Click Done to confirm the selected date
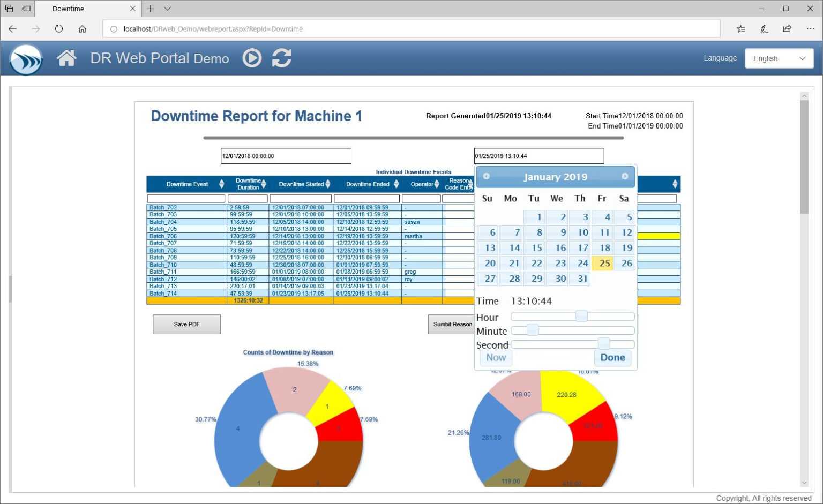This screenshot has width=823, height=504. pos(612,357)
